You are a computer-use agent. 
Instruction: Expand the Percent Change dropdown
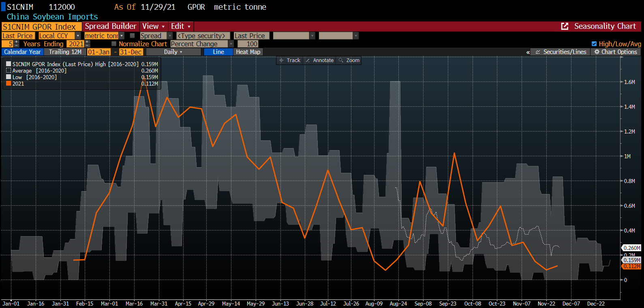[231, 44]
